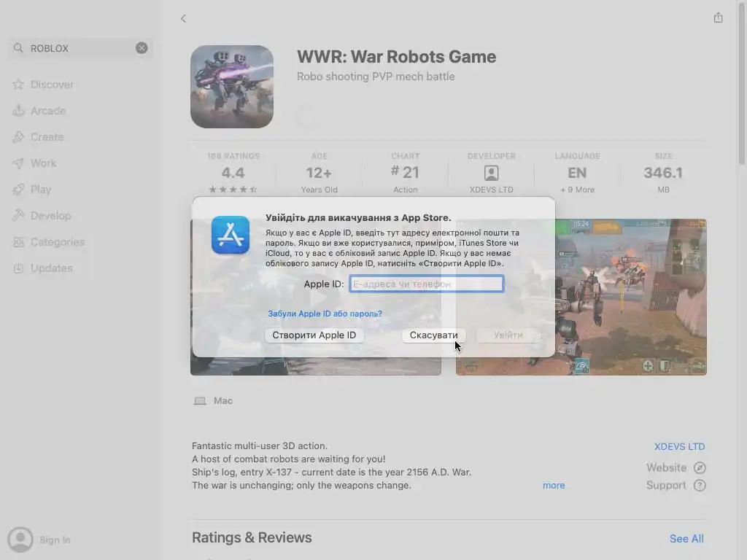
Task: Click the Увійти button
Action: (x=508, y=335)
